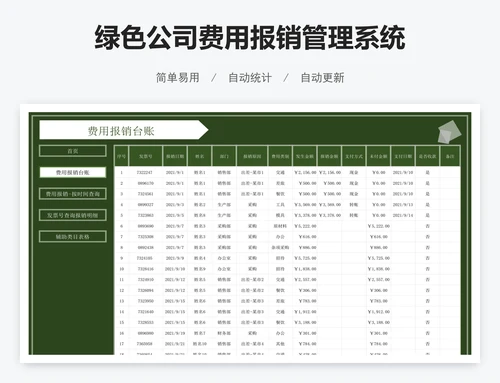The height and width of the screenshot is (383, 500).
Task: Select the 报销金额 column header
Action: tap(329, 156)
